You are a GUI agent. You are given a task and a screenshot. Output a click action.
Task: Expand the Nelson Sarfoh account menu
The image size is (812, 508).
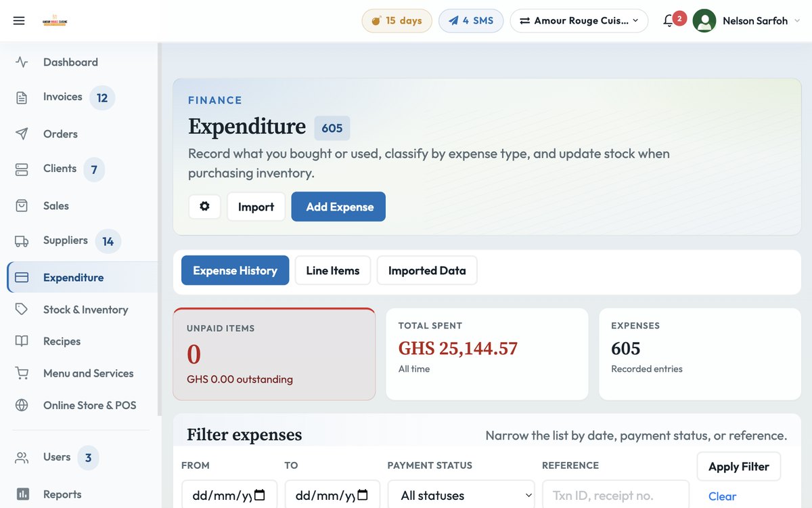pos(761,21)
